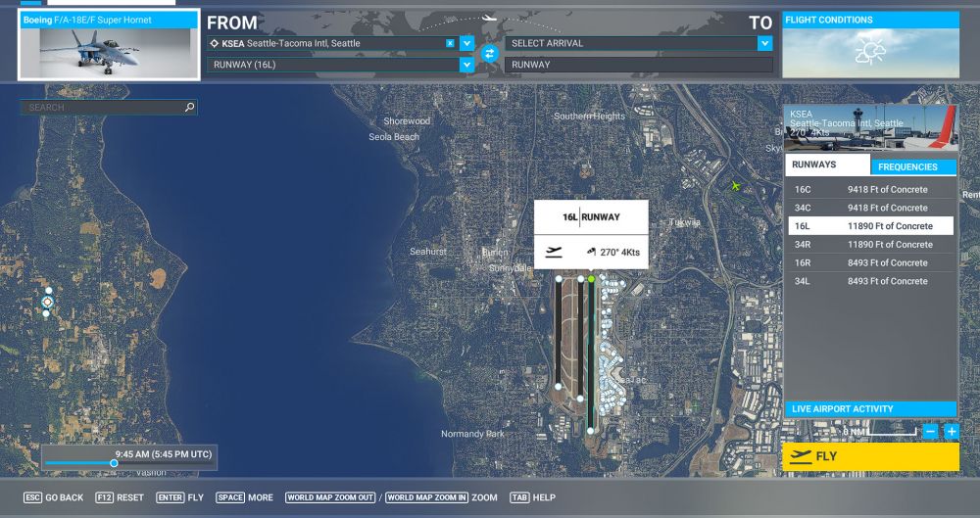The image size is (980, 518).
Task: Click the green 16L runway start marker
Action: point(591,279)
